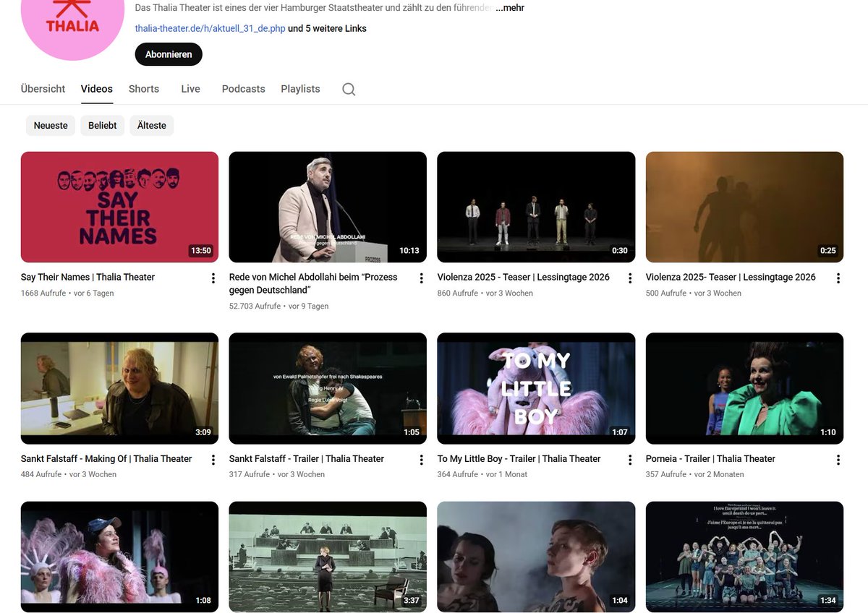The width and height of the screenshot is (868, 613).
Task: Open options menu for Violenza 2025- Teaser 0:25 video
Action: click(838, 278)
